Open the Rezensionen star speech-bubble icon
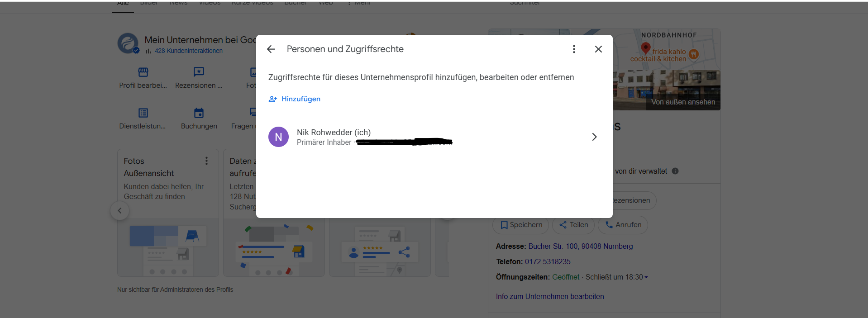This screenshot has width=868, height=318. 199,72
